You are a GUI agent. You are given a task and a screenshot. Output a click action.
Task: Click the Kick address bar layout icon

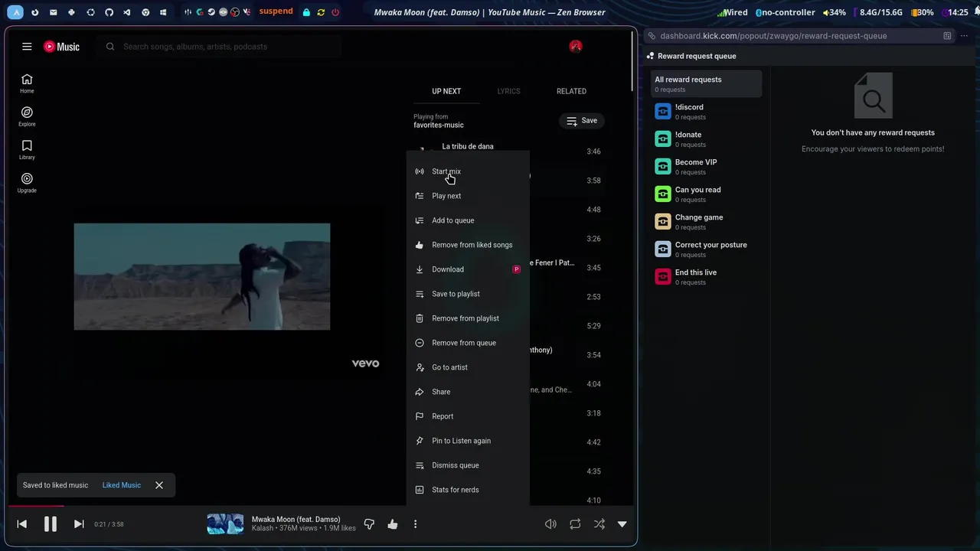point(947,36)
